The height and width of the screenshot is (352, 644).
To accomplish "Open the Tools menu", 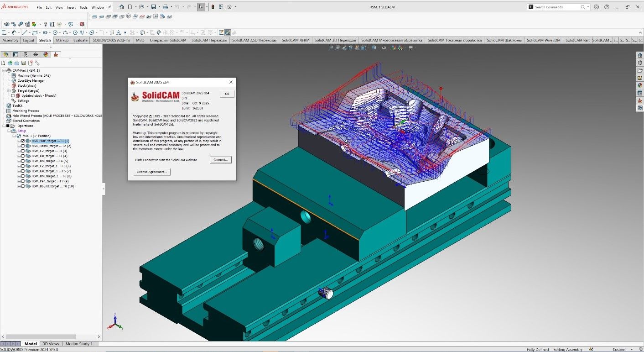I will pyautogui.click(x=83, y=6).
